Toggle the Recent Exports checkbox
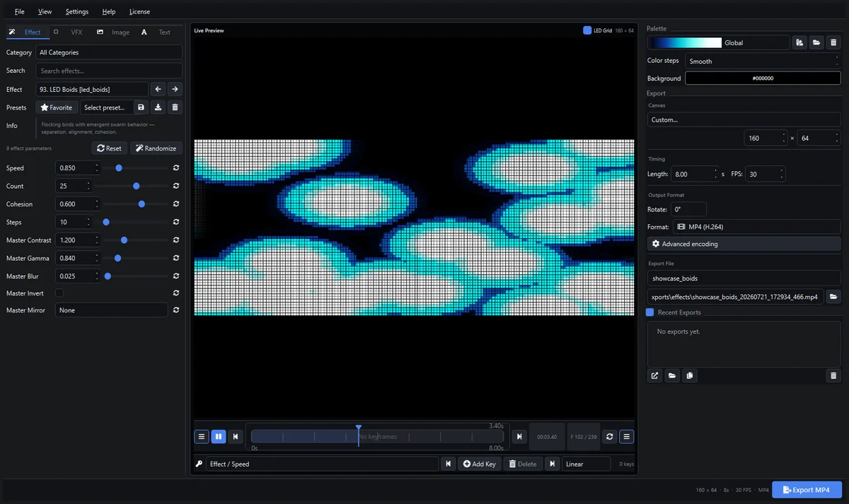 [x=650, y=312]
